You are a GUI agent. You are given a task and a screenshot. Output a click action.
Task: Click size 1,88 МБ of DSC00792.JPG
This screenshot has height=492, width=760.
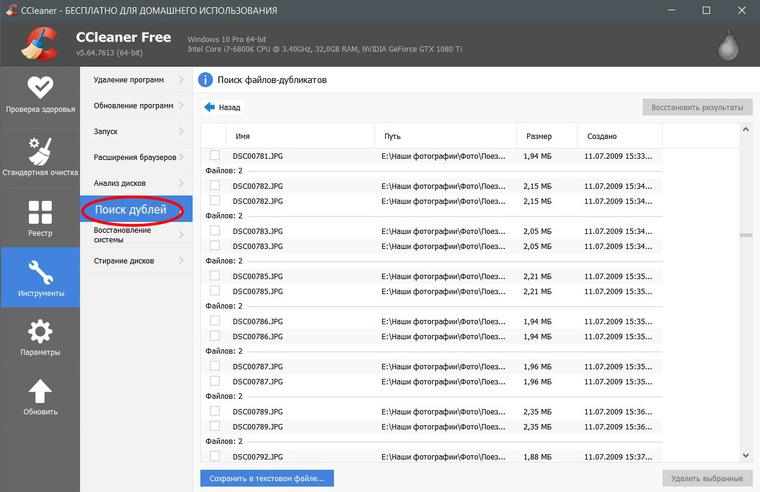[x=538, y=457]
